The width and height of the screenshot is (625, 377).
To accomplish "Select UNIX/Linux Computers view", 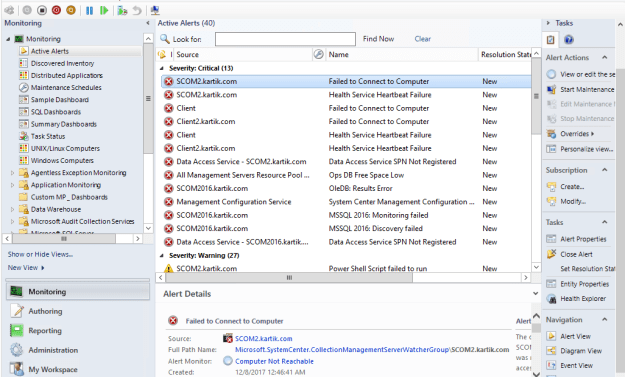I will coord(65,148).
